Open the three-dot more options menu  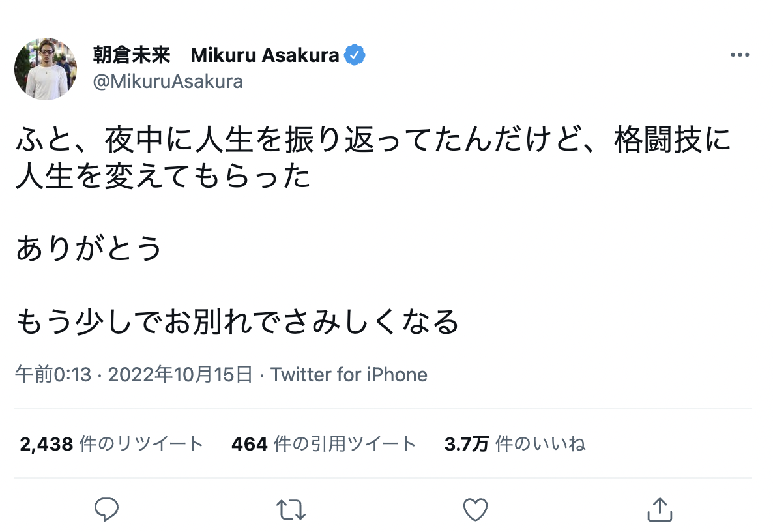[740, 55]
